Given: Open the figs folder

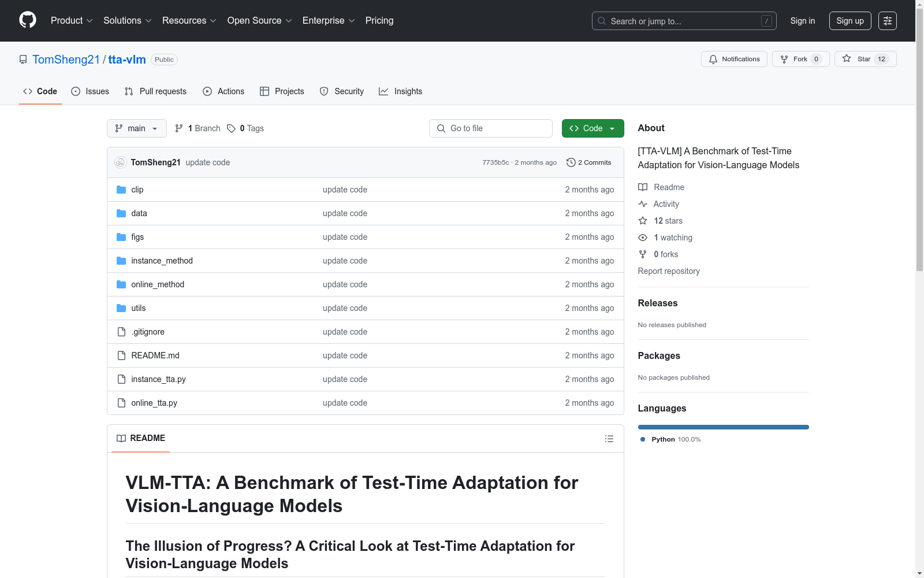Looking at the screenshot, I should [x=137, y=237].
